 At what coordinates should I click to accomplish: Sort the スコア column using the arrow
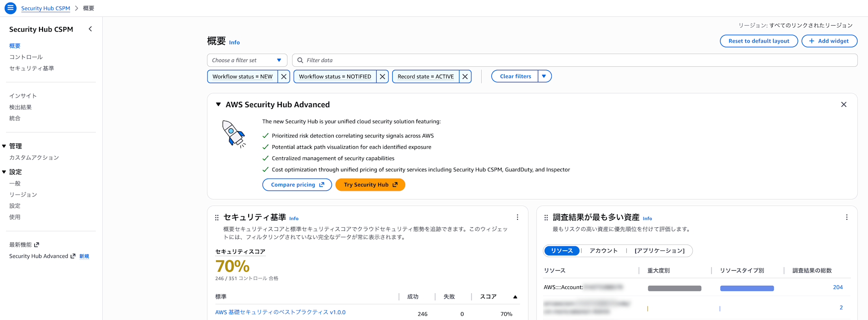(x=515, y=297)
